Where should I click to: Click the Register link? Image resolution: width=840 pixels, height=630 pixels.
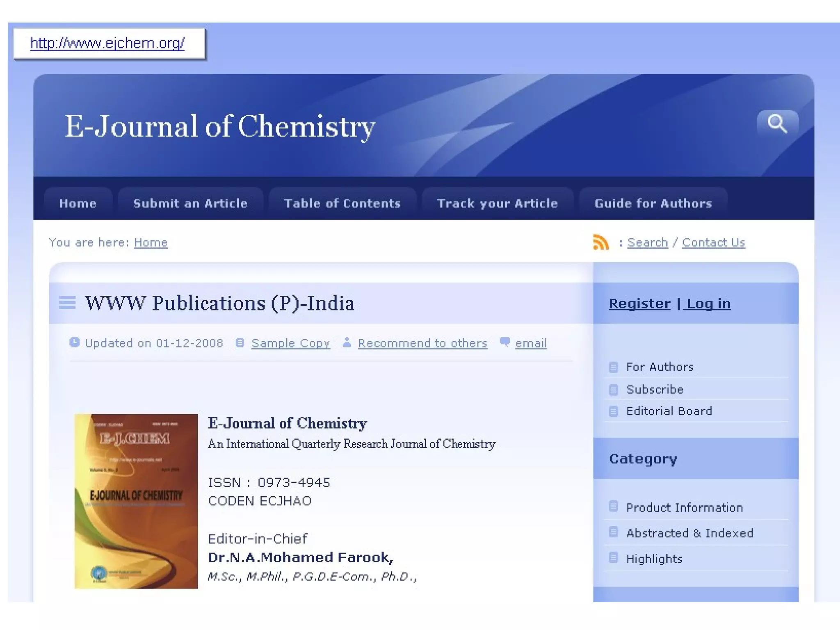pos(639,304)
